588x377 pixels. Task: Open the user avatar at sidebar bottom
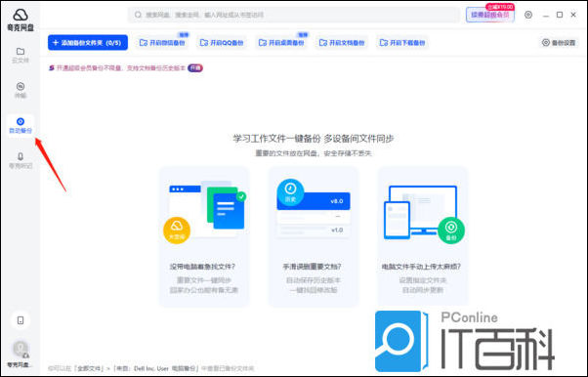point(21,349)
